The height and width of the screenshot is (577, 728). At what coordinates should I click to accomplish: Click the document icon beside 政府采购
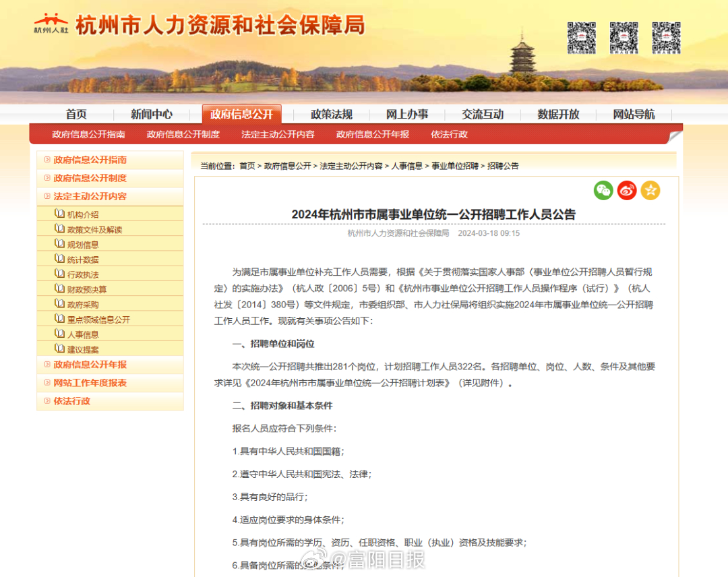coord(60,303)
